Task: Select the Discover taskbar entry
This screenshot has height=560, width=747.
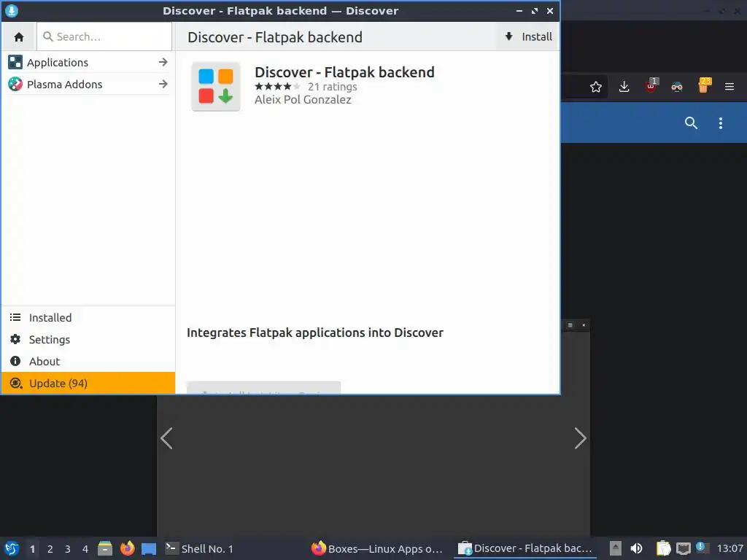Action: pyautogui.click(x=525, y=548)
